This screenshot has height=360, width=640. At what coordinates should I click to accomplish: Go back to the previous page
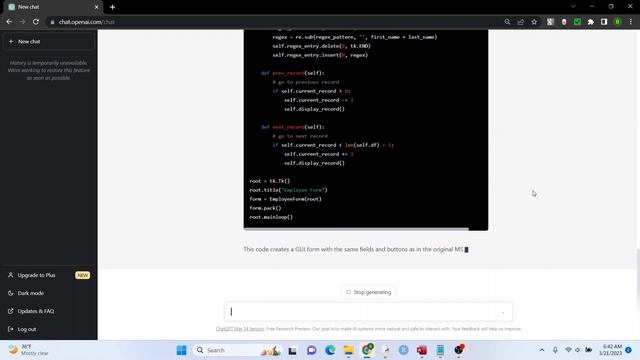pos(9,22)
